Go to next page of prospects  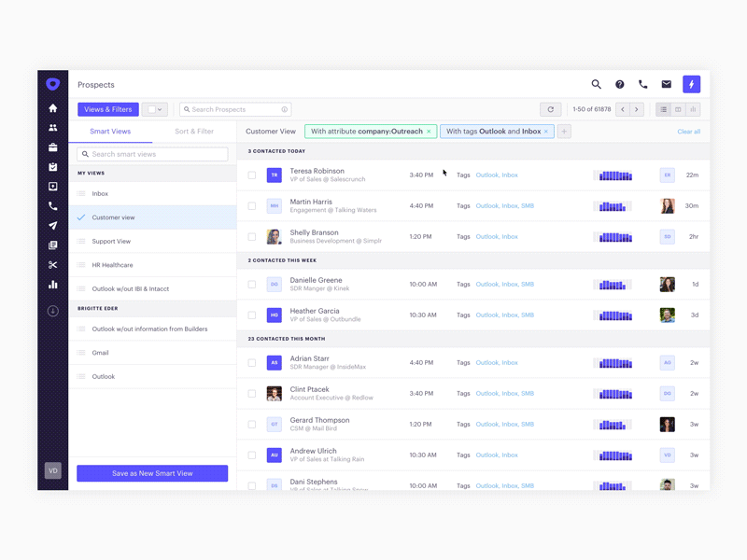(x=637, y=109)
